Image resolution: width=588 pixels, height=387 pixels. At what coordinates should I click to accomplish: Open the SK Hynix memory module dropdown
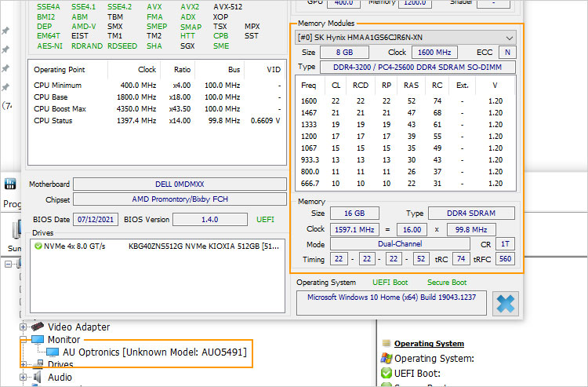510,37
